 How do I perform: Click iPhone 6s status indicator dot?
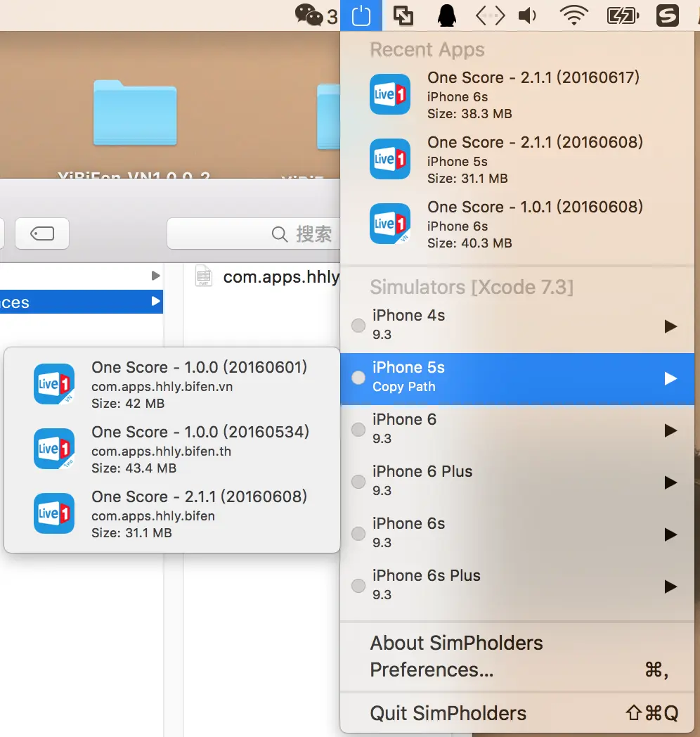click(x=358, y=534)
